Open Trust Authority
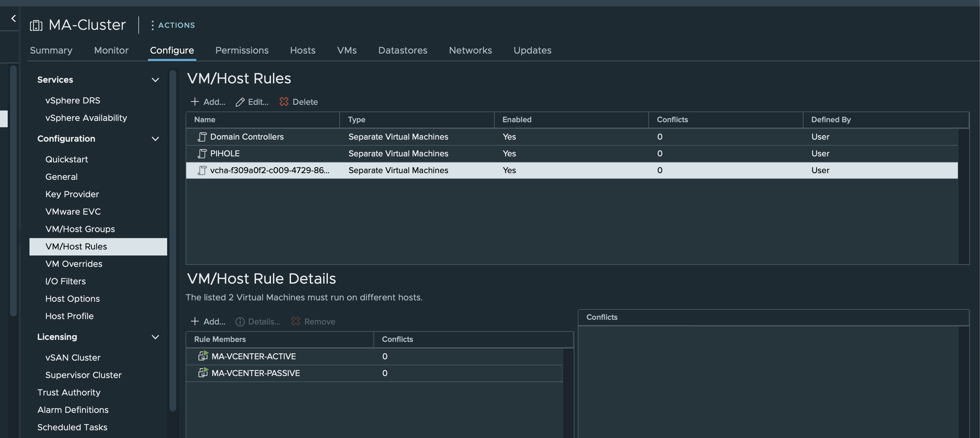The height and width of the screenshot is (438, 980). click(x=69, y=393)
